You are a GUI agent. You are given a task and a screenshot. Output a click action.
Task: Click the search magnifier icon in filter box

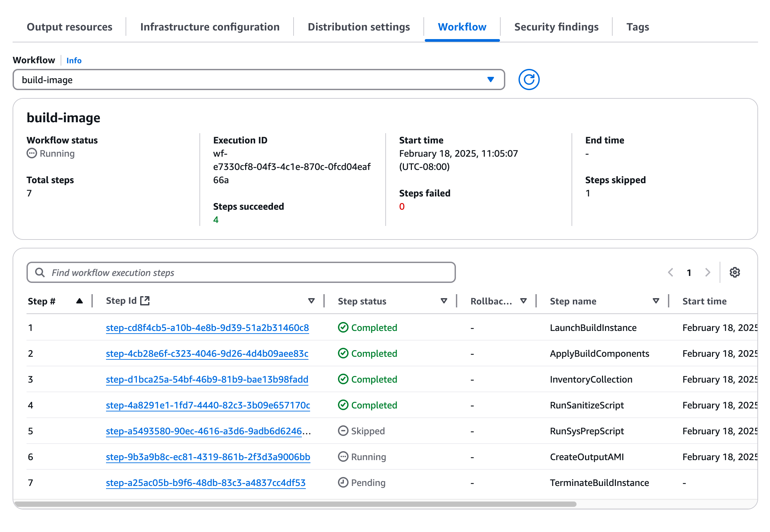pyautogui.click(x=40, y=272)
